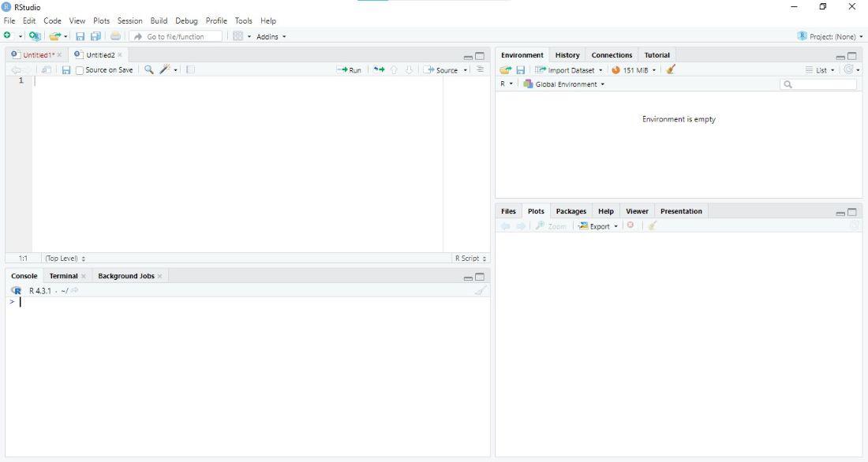Open the compile report notebook icon
Image resolution: width=868 pixels, height=462 pixels.
point(190,69)
